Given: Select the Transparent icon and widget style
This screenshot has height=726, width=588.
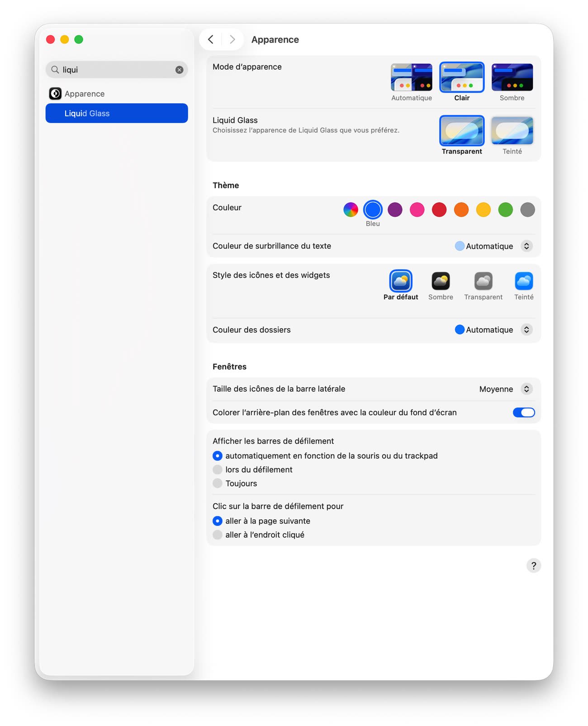Looking at the screenshot, I should coord(483,281).
